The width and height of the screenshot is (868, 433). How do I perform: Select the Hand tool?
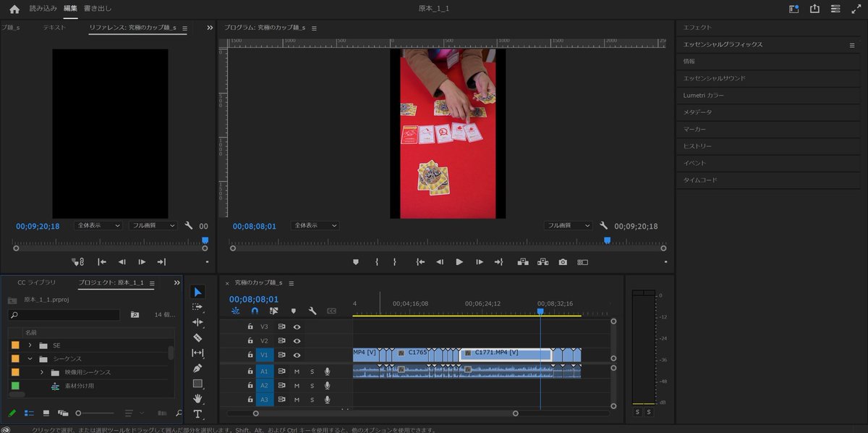click(198, 399)
